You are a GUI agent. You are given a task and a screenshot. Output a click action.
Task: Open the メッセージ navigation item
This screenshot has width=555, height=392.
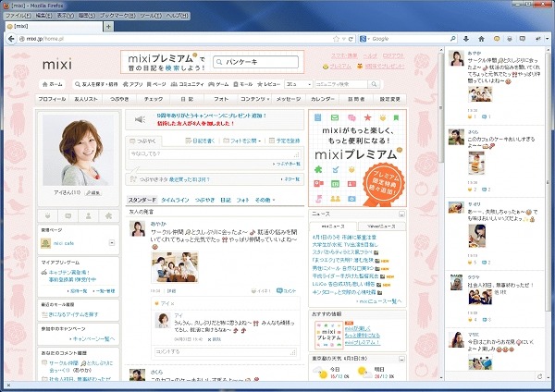289,99
